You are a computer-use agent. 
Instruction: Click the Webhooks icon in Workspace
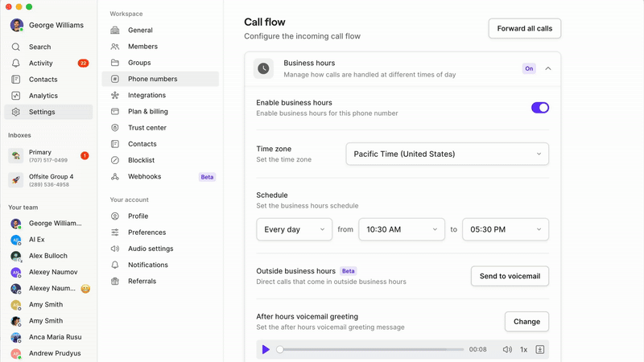pos(115,176)
